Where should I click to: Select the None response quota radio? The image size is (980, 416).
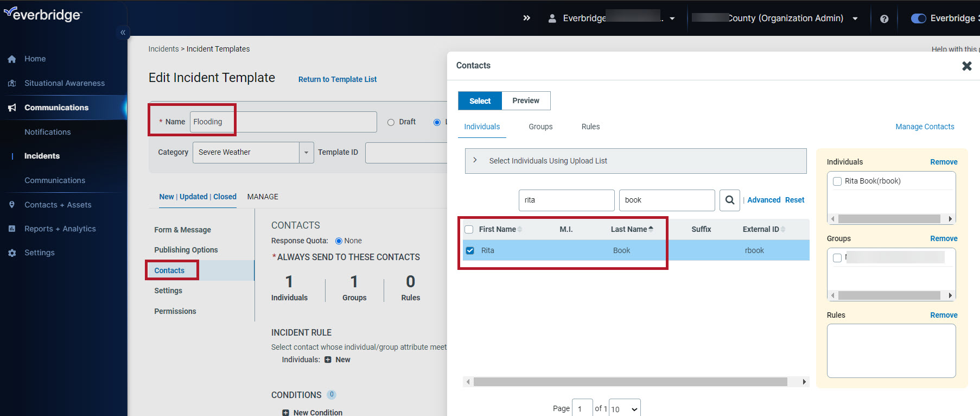(x=339, y=241)
